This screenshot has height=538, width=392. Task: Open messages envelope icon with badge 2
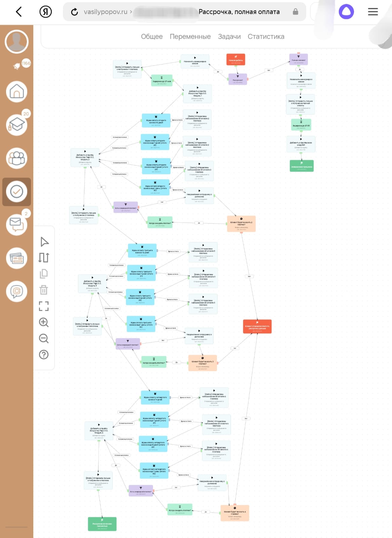pos(16,224)
